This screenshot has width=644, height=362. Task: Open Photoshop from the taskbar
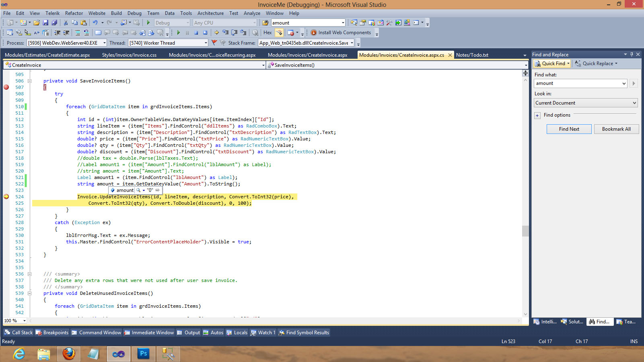(144, 354)
